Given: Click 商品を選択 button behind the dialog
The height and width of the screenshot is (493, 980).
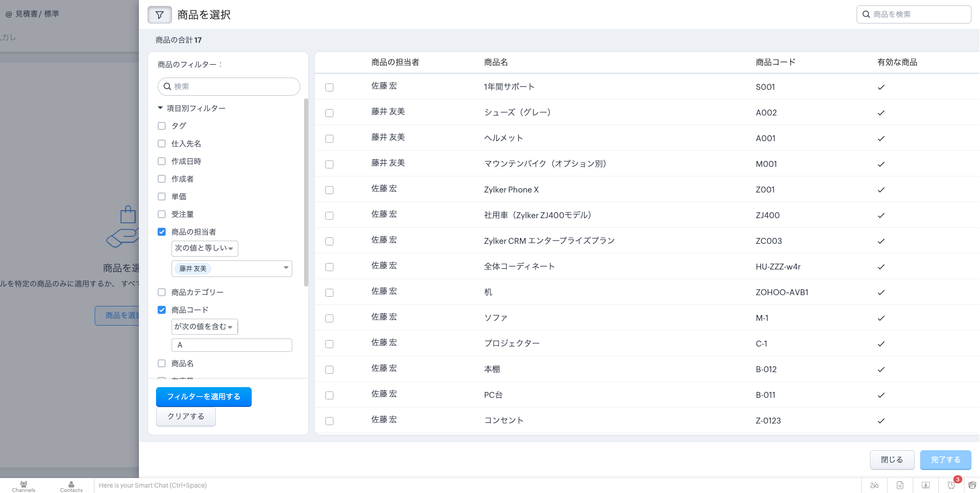Looking at the screenshot, I should [x=118, y=315].
